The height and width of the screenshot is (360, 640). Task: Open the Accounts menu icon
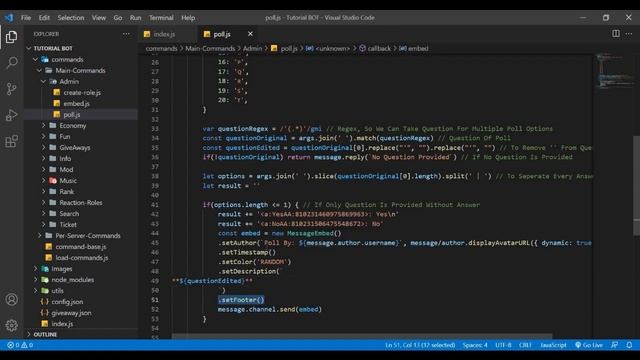click(11, 300)
